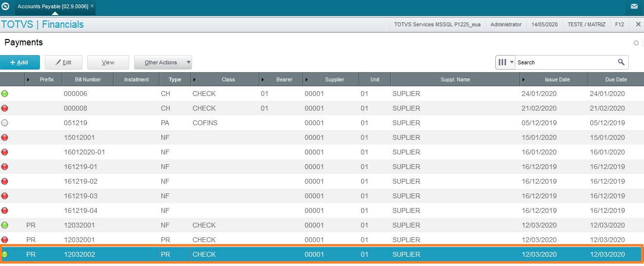Click issue date 05/12/2019
The width and height of the screenshot is (644, 266).
click(x=539, y=123)
